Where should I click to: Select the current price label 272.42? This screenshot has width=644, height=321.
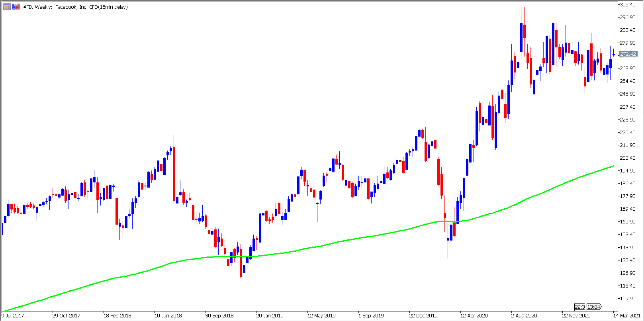[x=628, y=54]
